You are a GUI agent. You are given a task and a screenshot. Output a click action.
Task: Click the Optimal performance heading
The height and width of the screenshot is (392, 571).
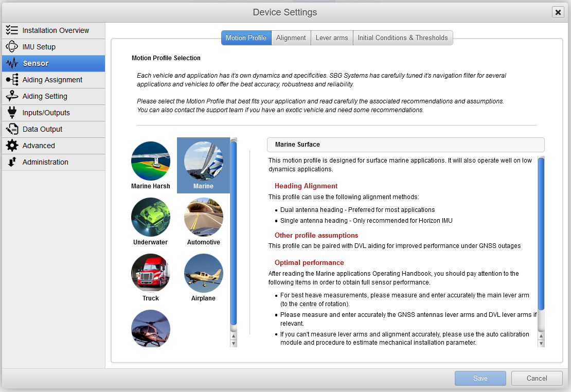(309, 263)
